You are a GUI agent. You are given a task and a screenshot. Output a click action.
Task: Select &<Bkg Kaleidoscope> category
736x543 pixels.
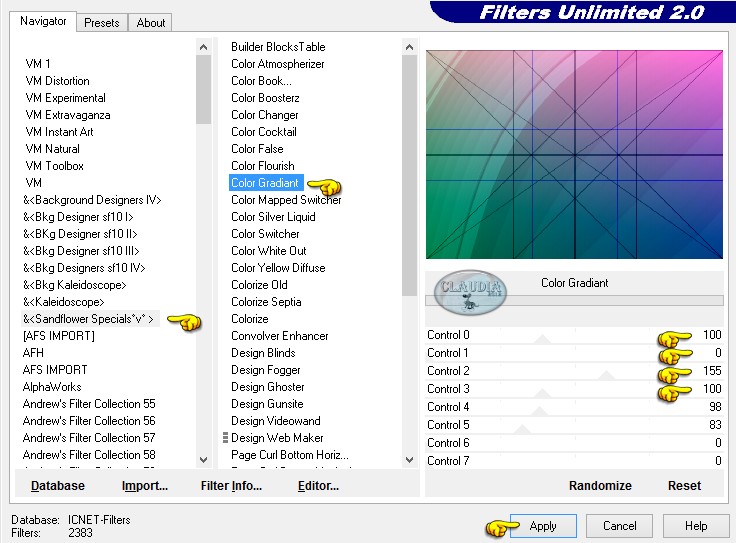(x=75, y=285)
